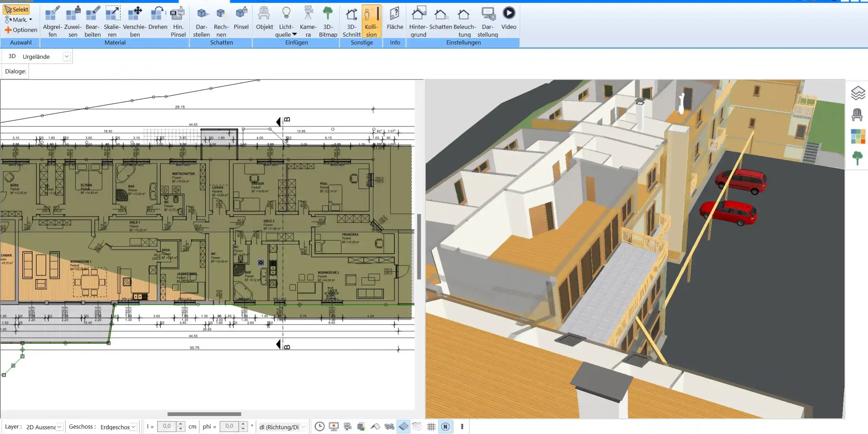Open the Lichtquelle dropdown arrow

pyautogui.click(x=294, y=34)
